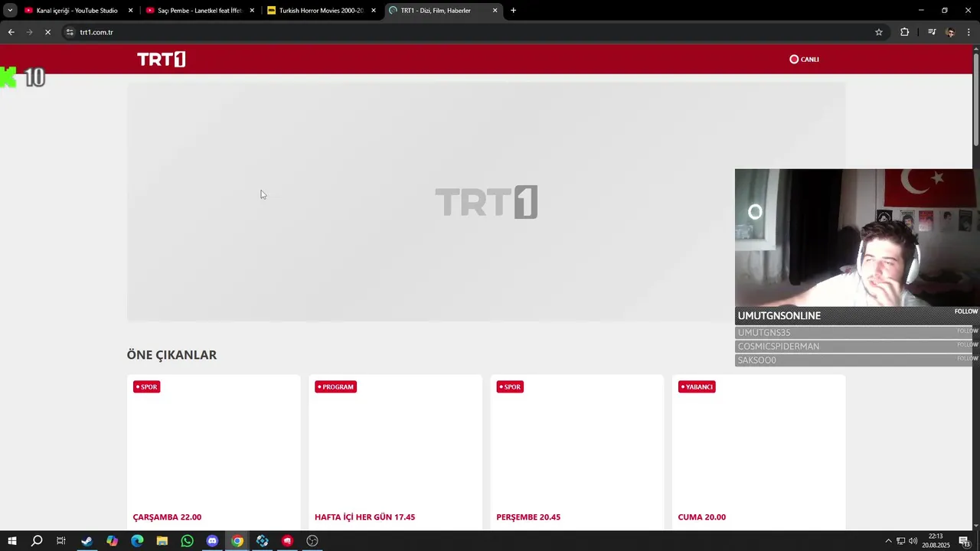This screenshot has height=551, width=980.
Task: Close the Saçı Pembe tab
Action: (252, 11)
